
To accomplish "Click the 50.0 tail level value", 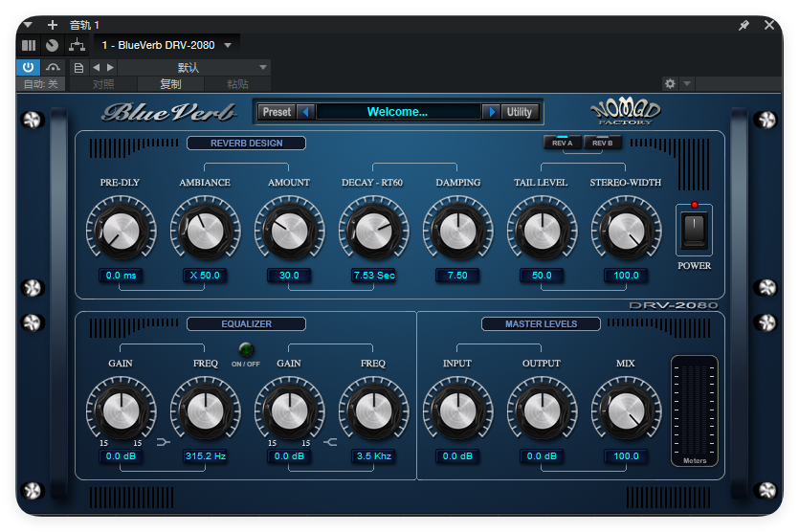I will (542, 276).
